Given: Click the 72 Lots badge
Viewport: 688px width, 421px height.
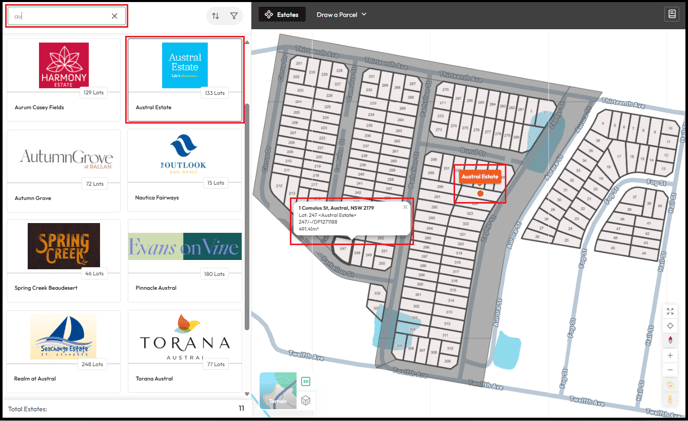Looking at the screenshot, I should [94, 184].
